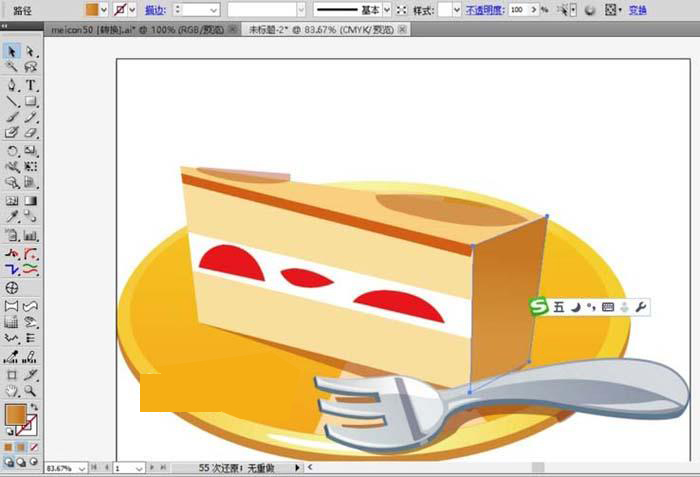Set fill to None
Viewport: 700px width, 477px height.
point(34,447)
